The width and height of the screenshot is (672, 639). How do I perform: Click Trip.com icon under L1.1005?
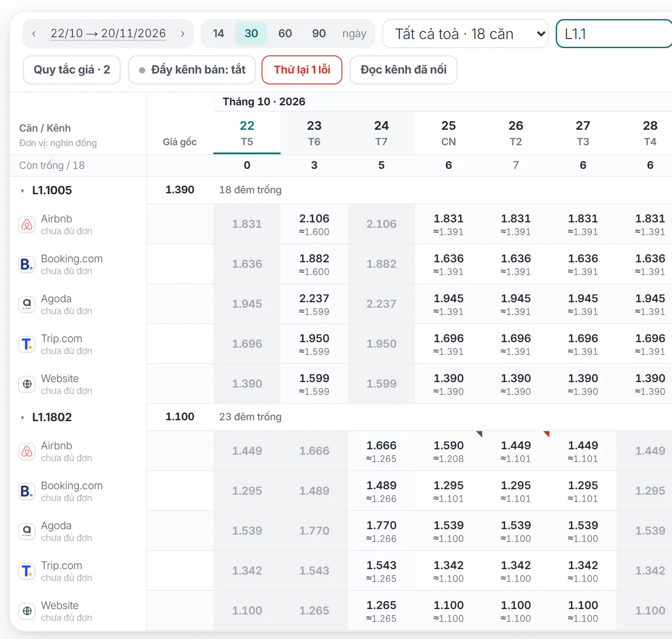tap(27, 344)
